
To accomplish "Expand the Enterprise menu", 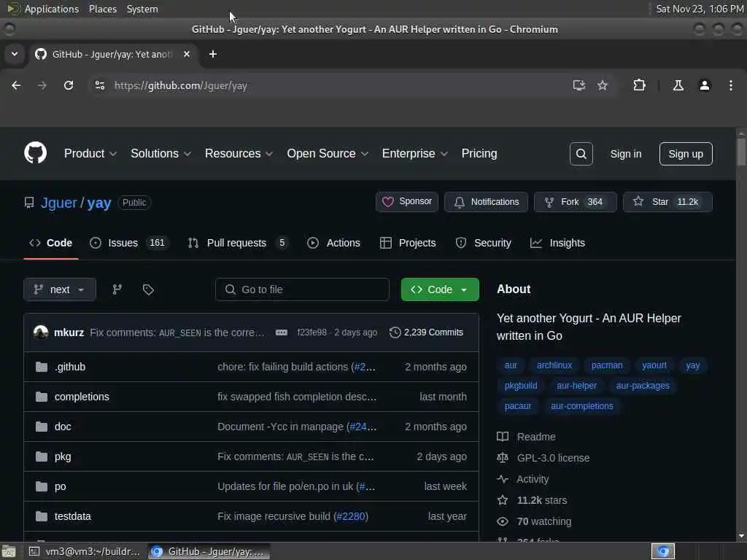I will tap(414, 153).
